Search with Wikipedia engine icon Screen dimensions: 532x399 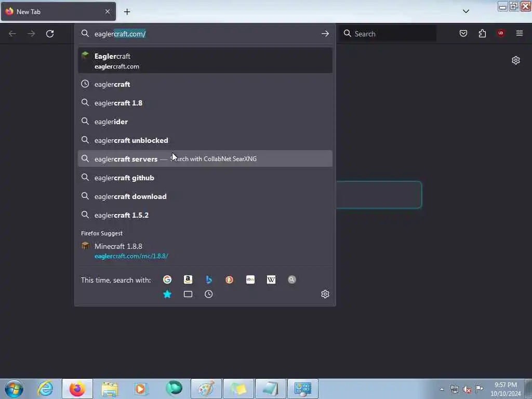pyautogui.click(x=271, y=280)
